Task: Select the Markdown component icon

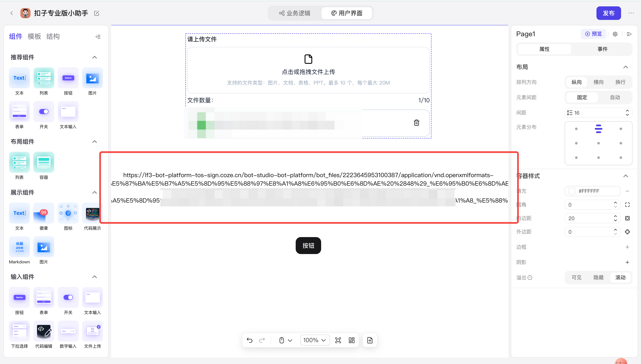Action: (x=19, y=247)
